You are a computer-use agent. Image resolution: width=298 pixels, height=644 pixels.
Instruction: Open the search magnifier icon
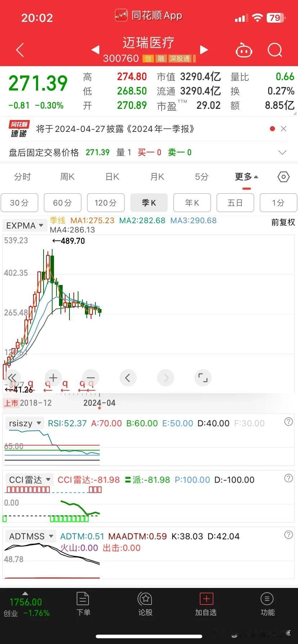pos(275,50)
